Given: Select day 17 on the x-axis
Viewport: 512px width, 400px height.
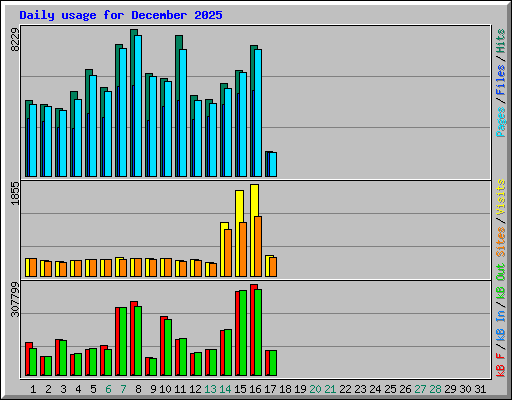Looking at the screenshot, I should 270,389.
